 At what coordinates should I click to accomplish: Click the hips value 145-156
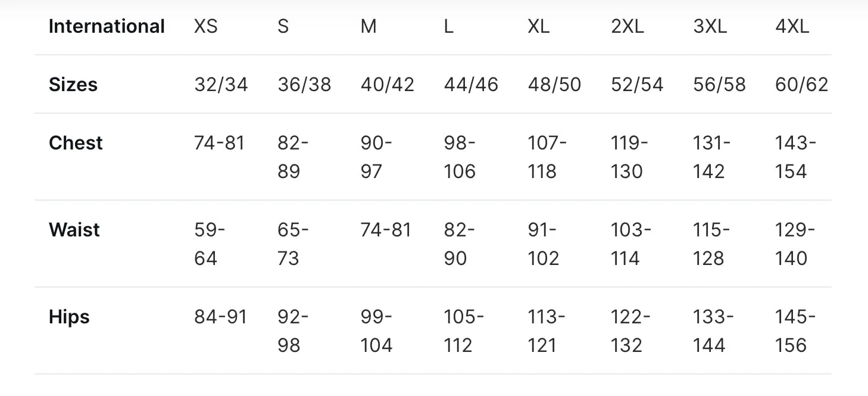(795, 331)
